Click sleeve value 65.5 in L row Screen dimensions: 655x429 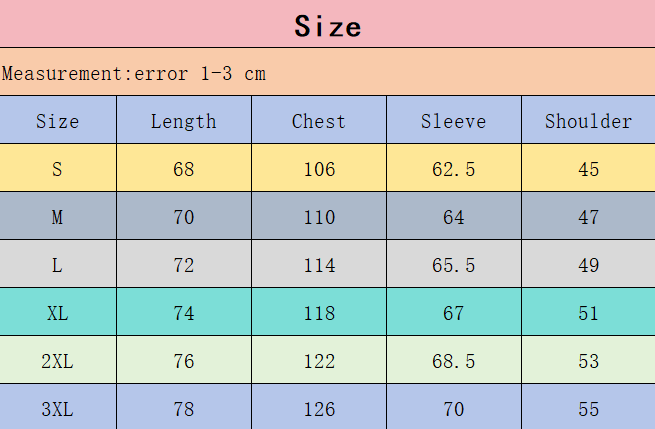[x=453, y=265]
